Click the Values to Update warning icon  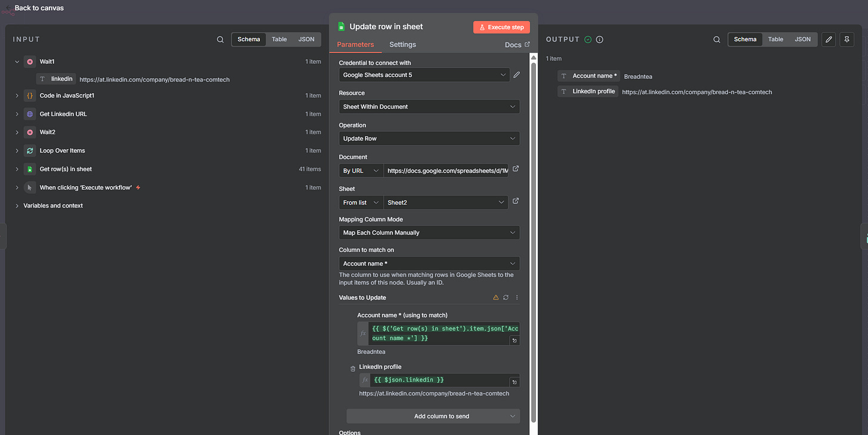496,297
